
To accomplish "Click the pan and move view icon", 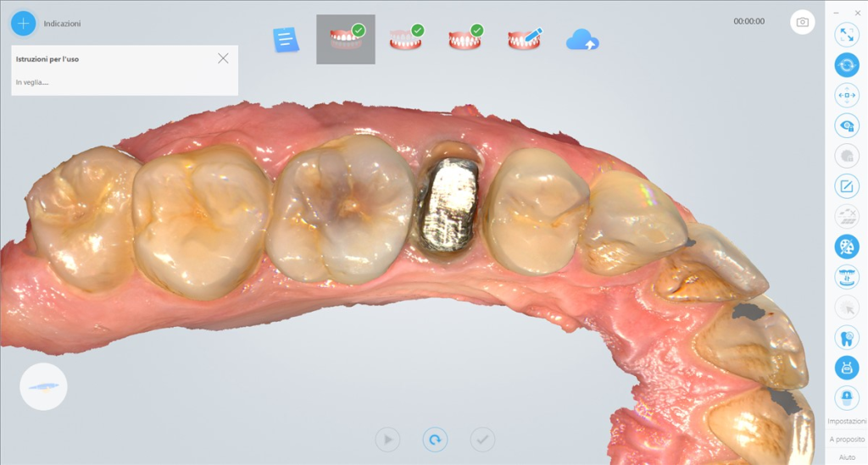I will pyautogui.click(x=847, y=95).
